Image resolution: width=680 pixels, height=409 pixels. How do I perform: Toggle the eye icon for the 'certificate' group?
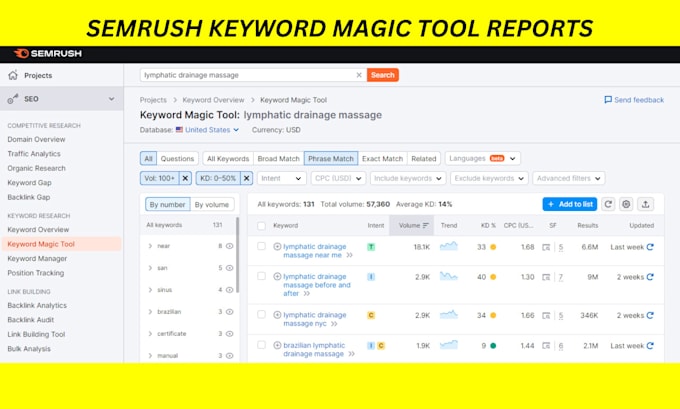(x=229, y=334)
